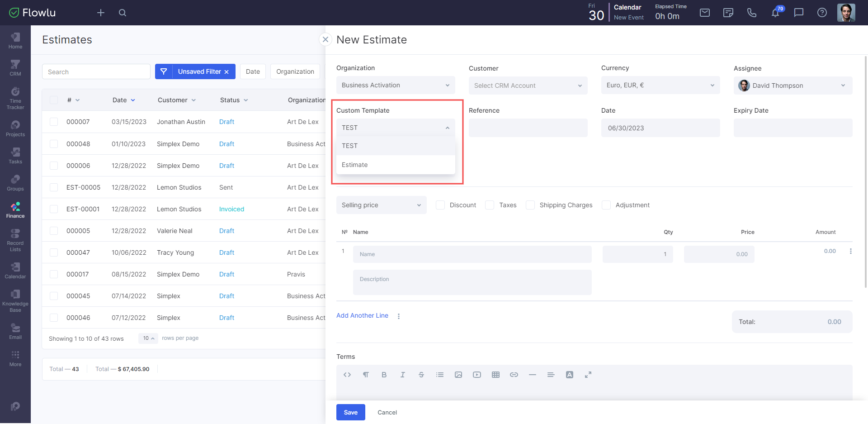The width and height of the screenshot is (868, 424).
Task: Open the Organization dropdown Business Activation
Action: click(396, 85)
